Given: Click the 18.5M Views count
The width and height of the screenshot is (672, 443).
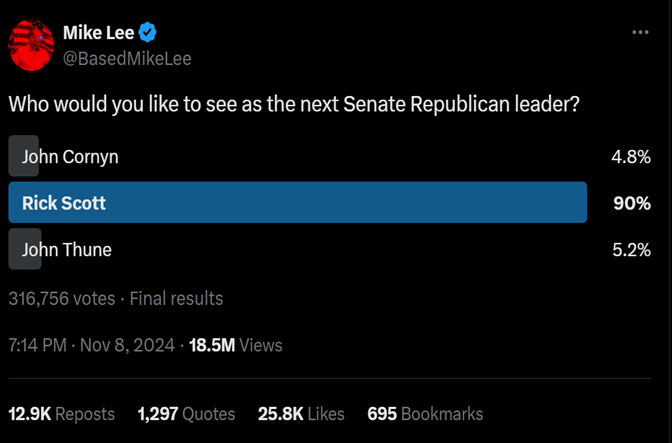Looking at the screenshot, I should point(236,345).
